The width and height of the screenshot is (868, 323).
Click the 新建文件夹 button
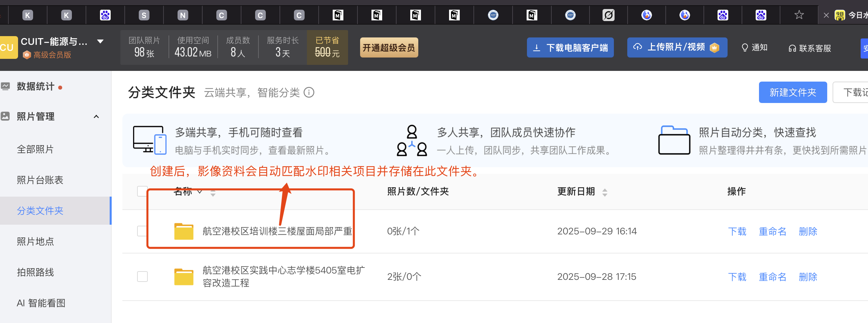point(792,92)
